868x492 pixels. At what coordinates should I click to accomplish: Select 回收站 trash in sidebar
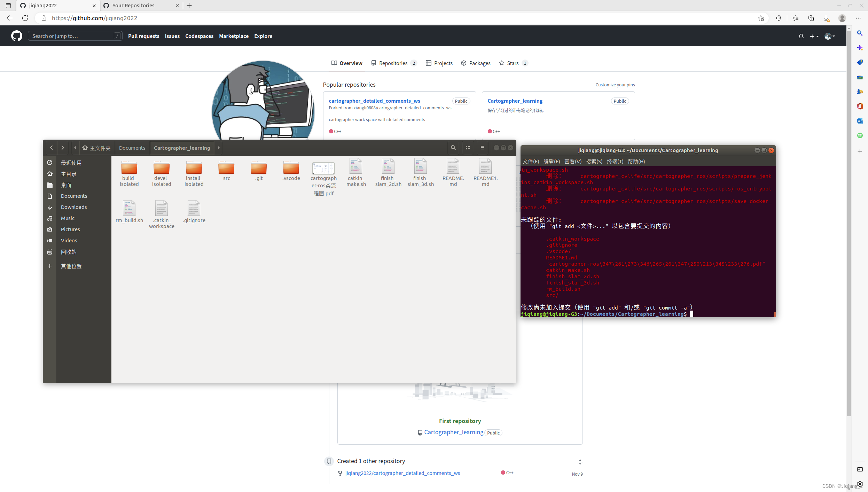click(x=68, y=252)
